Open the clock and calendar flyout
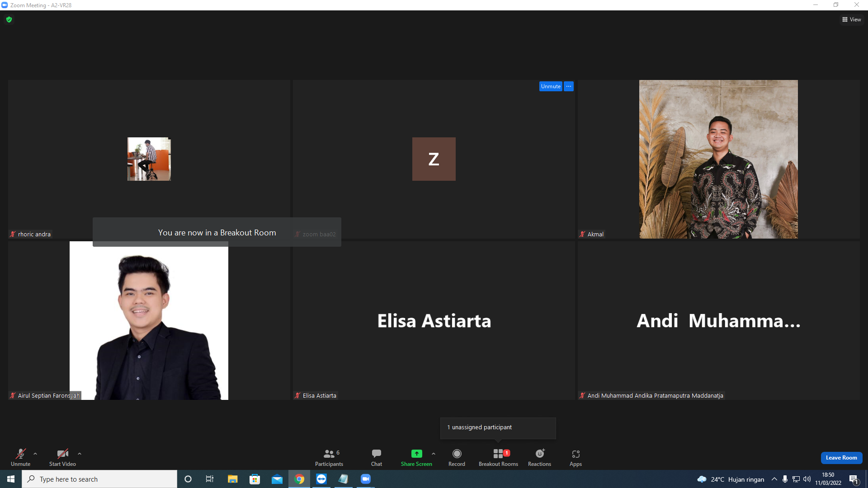 point(828,479)
